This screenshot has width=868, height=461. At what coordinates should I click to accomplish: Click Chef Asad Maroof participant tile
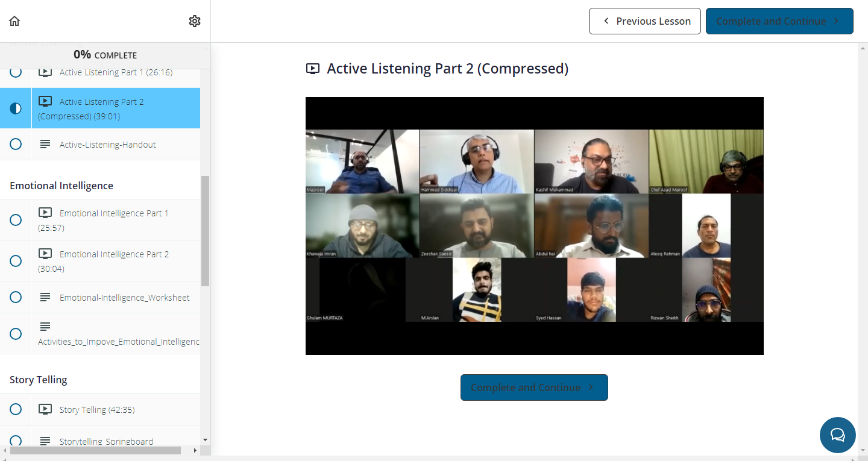[x=706, y=162]
